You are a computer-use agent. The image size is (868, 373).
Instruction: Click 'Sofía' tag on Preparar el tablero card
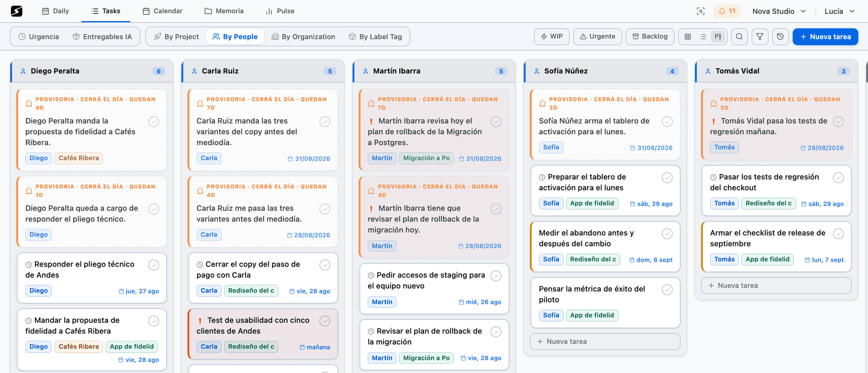[551, 203]
